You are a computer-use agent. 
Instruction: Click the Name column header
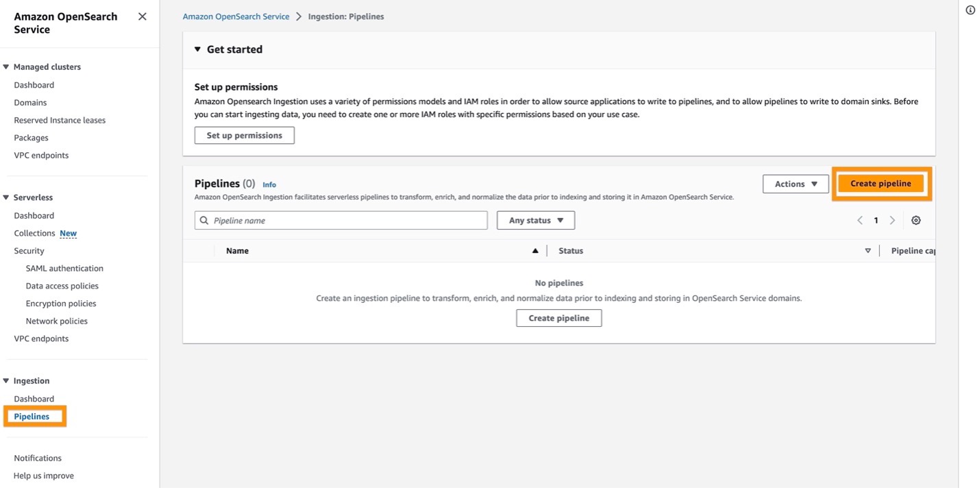[237, 251]
